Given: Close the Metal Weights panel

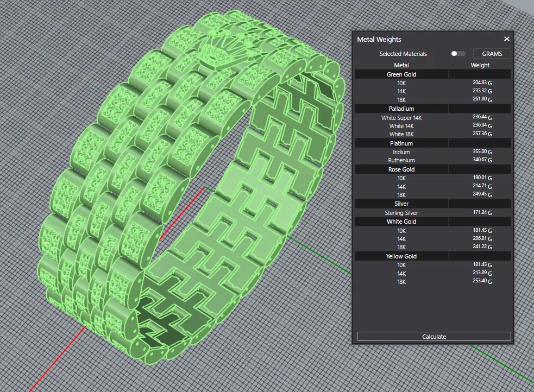Looking at the screenshot, I should 506,39.
